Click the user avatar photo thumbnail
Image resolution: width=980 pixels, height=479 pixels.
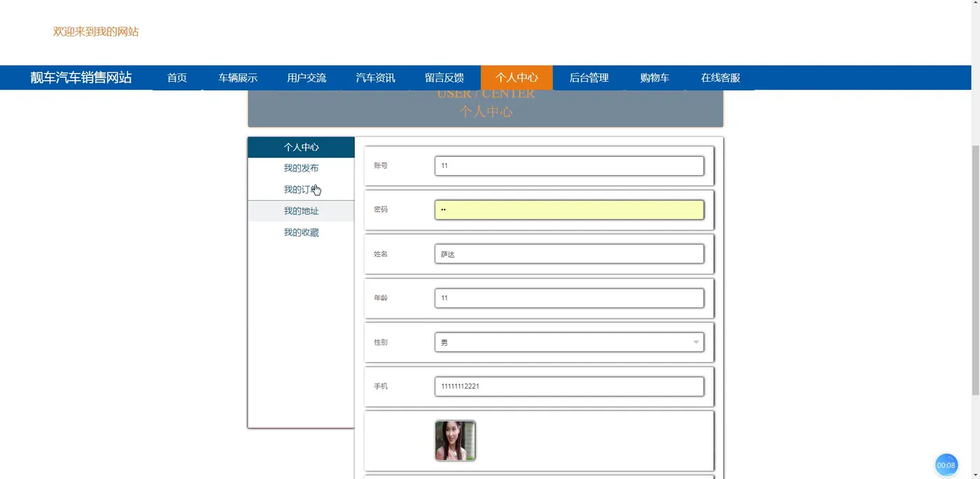[x=455, y=440]
